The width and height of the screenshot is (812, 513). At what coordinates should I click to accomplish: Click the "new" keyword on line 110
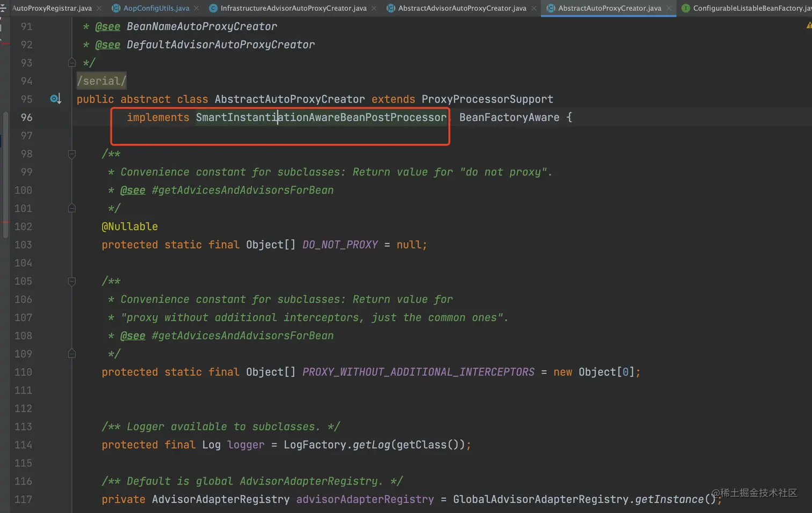click(563, 372)
